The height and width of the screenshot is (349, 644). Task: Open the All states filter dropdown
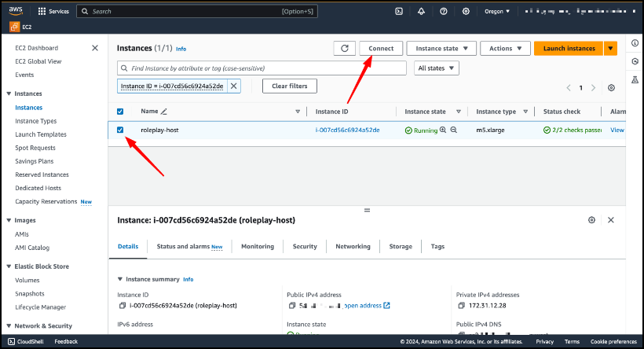436,68
